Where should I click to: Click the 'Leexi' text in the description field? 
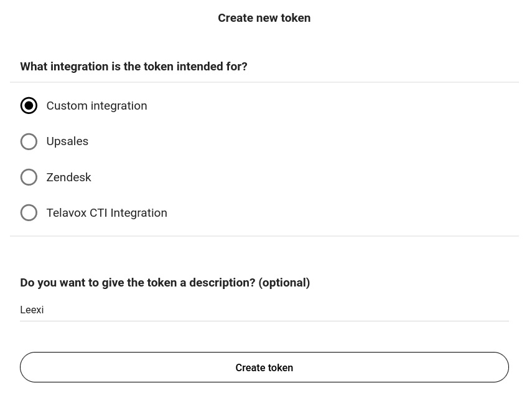tap(32, 310)
